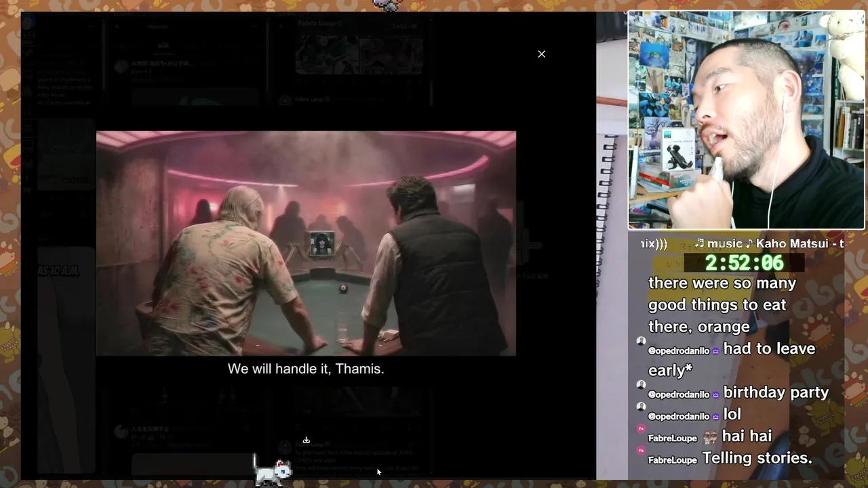Click the stream timer showing 2:52:06
This screenshot has width=868, height=488.
tap(744, 262)
